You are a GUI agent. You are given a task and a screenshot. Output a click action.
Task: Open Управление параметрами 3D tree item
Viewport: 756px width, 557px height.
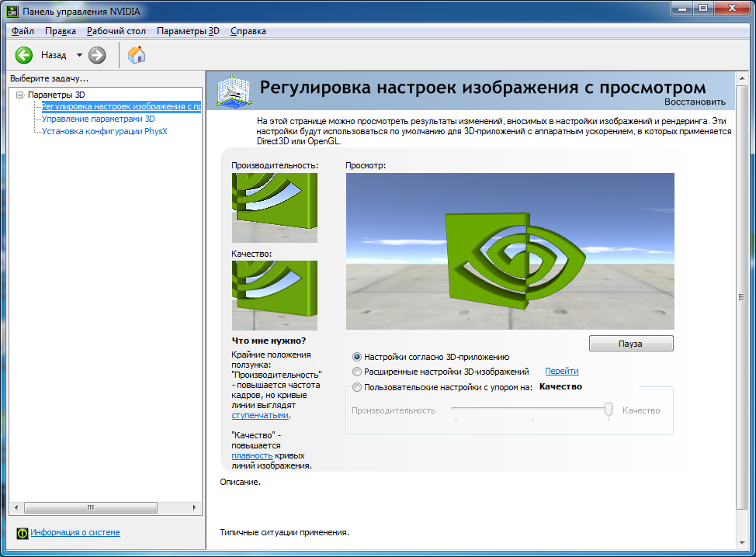[99, 119]
